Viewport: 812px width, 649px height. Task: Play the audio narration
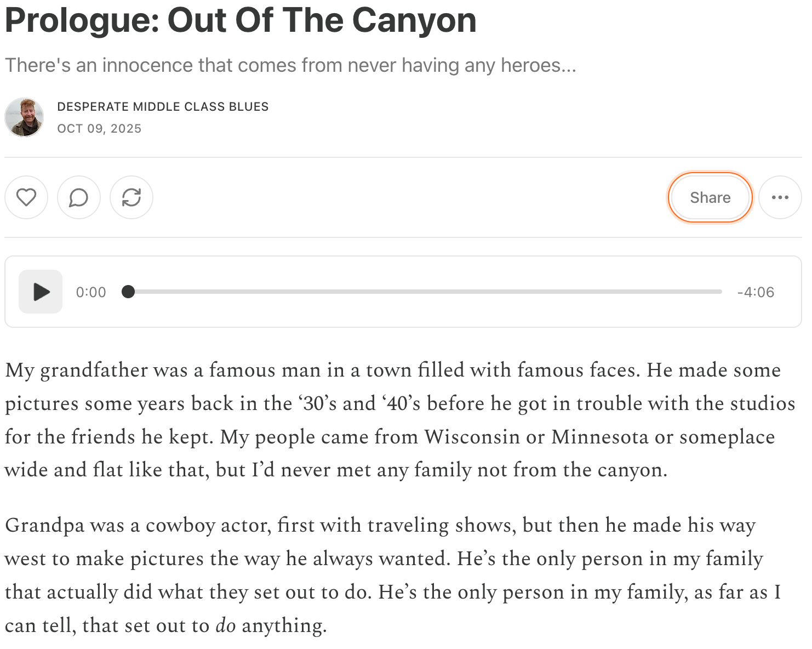[41, 292]
